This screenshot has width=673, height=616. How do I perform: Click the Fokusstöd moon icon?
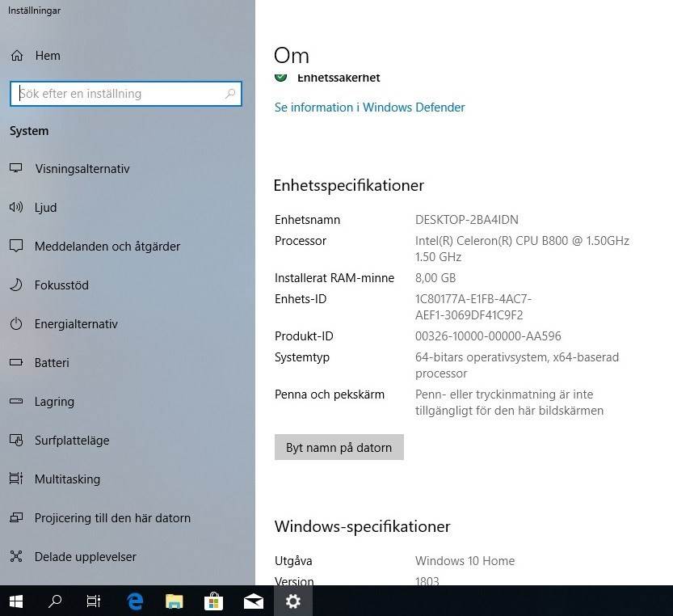(x=16, y=285)
